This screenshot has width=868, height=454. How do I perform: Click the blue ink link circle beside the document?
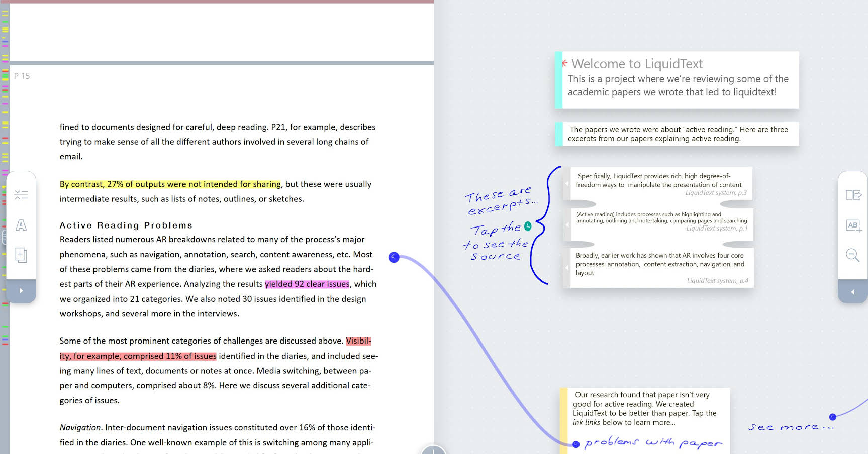tap(394, 257)
